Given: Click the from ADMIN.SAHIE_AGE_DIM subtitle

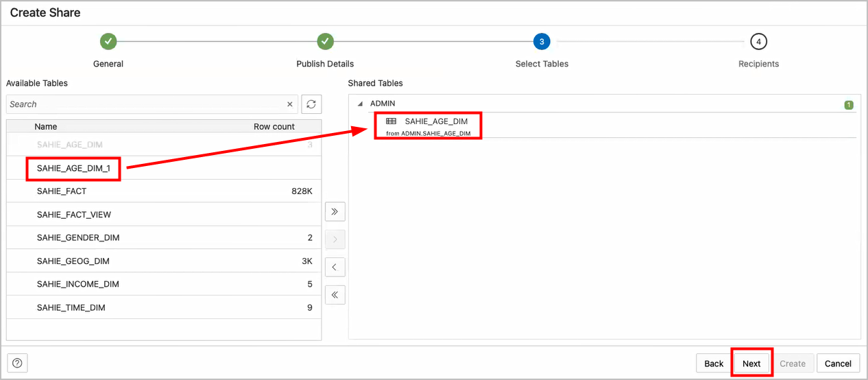Looking at the screenshot, I should (x=429, y=133).
